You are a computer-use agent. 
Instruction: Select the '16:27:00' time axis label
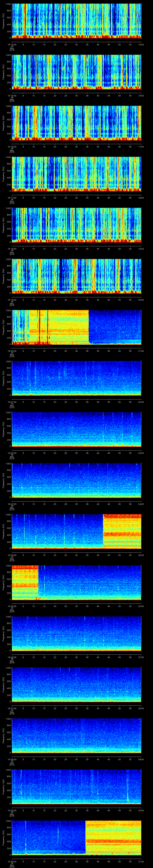pyautogui.click(x=12, y=708)
